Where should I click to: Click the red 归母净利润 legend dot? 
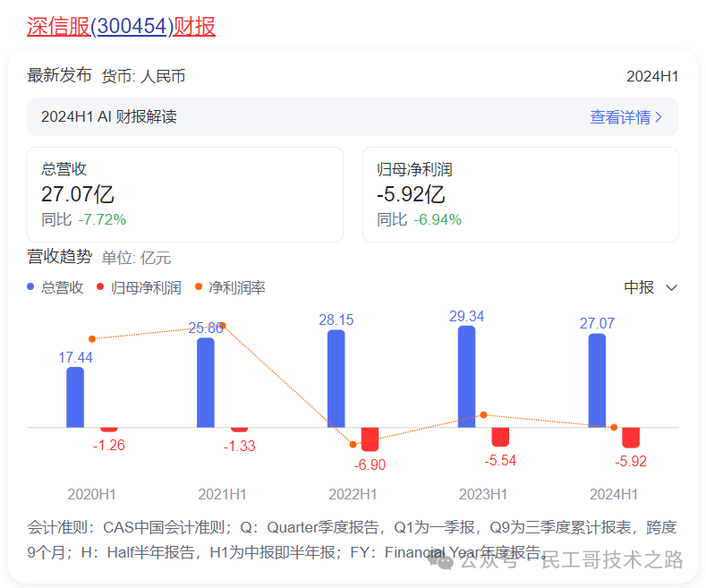(100, 286)
